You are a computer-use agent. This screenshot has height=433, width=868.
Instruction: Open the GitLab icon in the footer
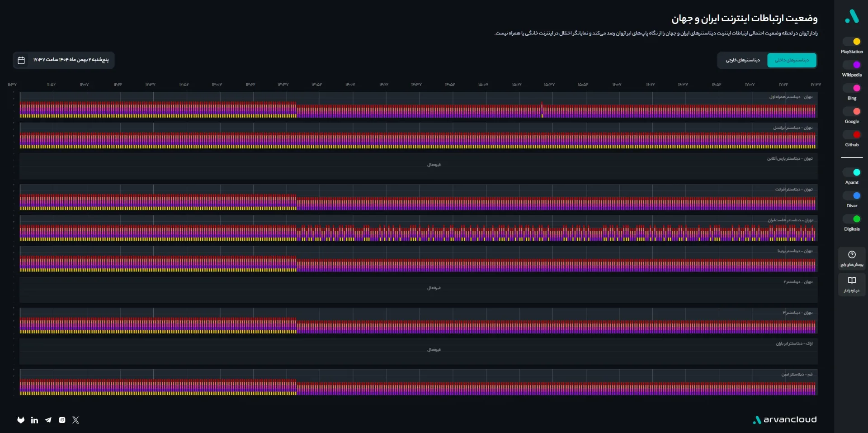21,420
